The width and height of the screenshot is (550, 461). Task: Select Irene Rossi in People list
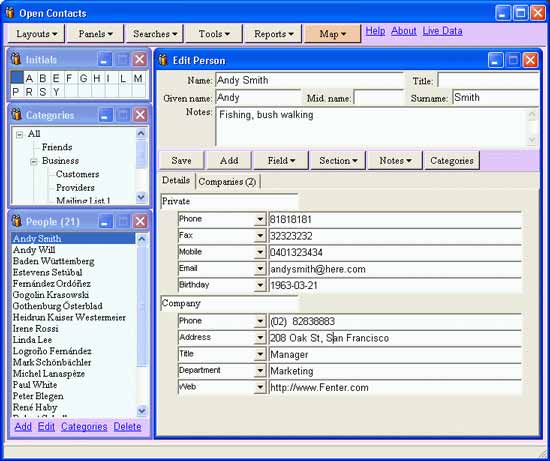pos(73,329)
